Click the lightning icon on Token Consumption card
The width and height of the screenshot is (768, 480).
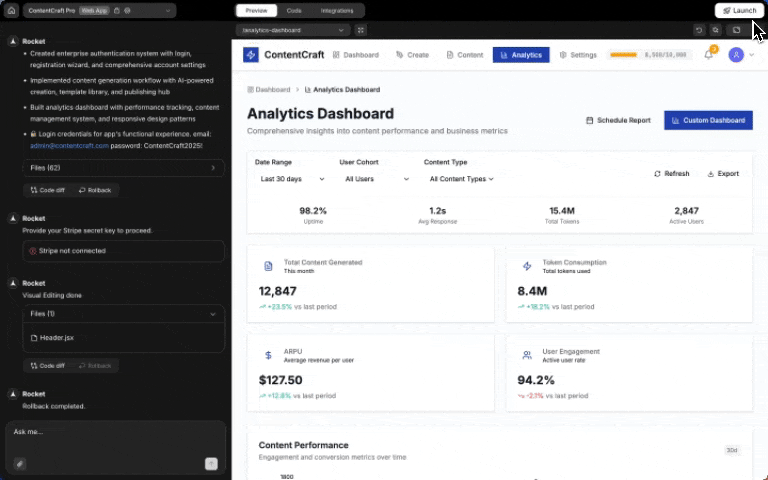pyautogui.click(x=527, y=266)
